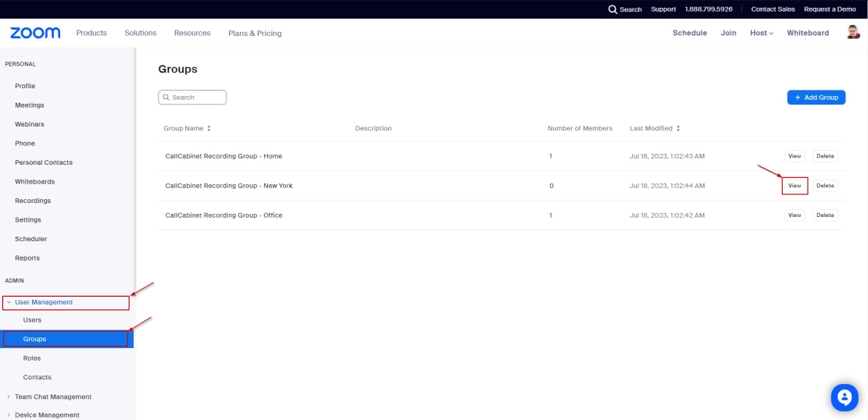Open Whiteboard from the header

point(808,34)
